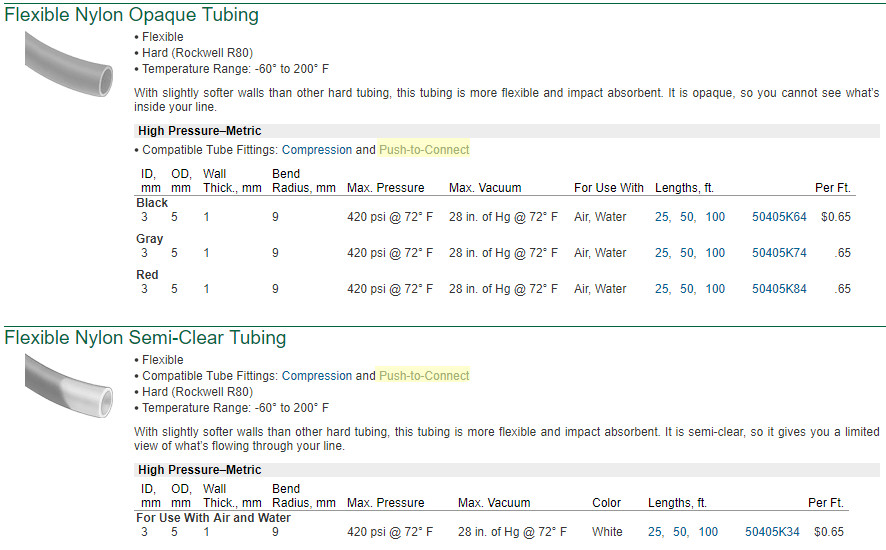Open part number 50405K84 for red tubing
Image resolution: width=886 pixels, height=550 pixels.
click(779, 289)
